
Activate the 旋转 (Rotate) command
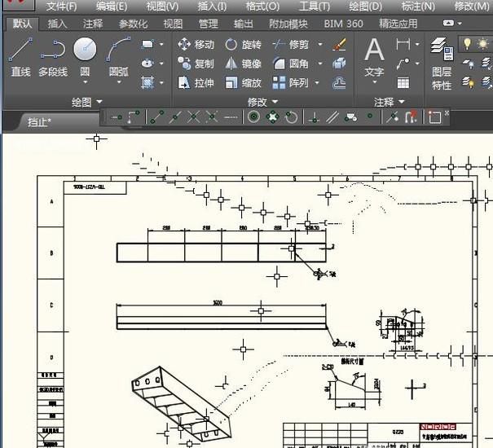coord(243,44)
